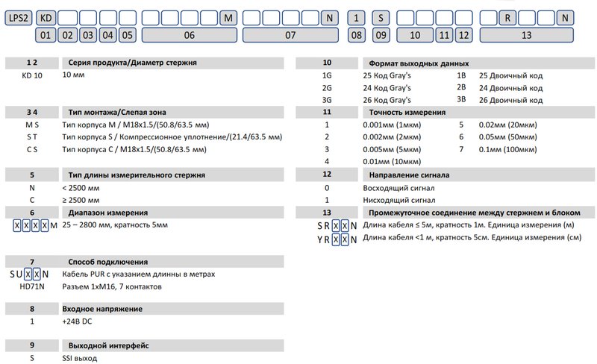
Task: Select the "2B" format code
Action: 461,87
